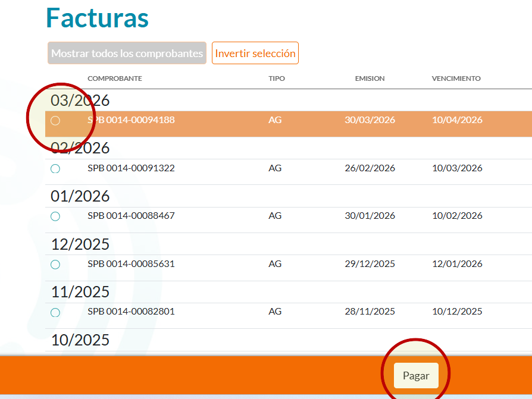Click the Pagar button
532x399 pixels.
tap(415, 376)
